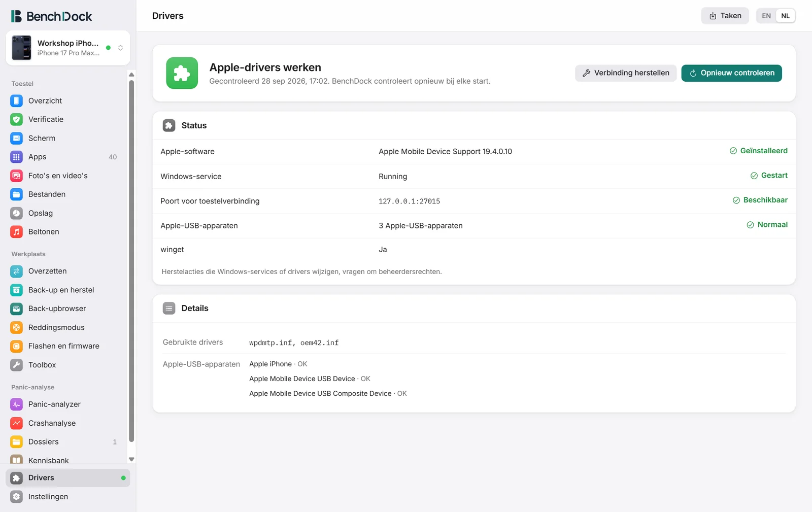Viewport: 812px width, 512px height.
Task: Click the Drivers puzzle icon in sidebar
Action: pos(16,478)
